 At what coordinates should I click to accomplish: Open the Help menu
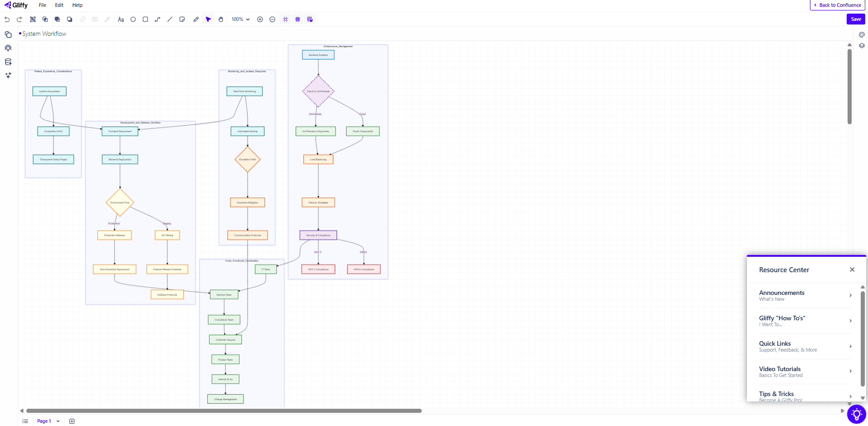(78, 5)
